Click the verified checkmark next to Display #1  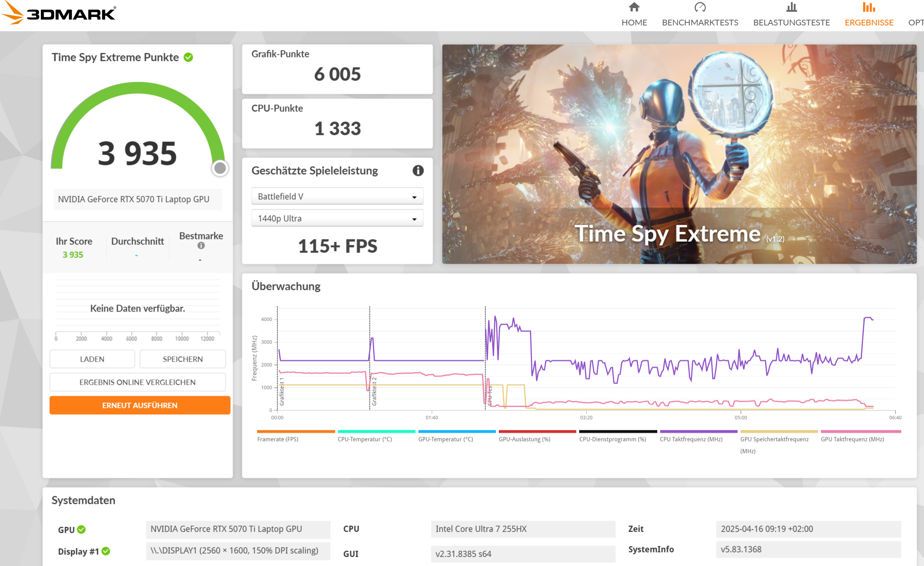pos(106,551)
